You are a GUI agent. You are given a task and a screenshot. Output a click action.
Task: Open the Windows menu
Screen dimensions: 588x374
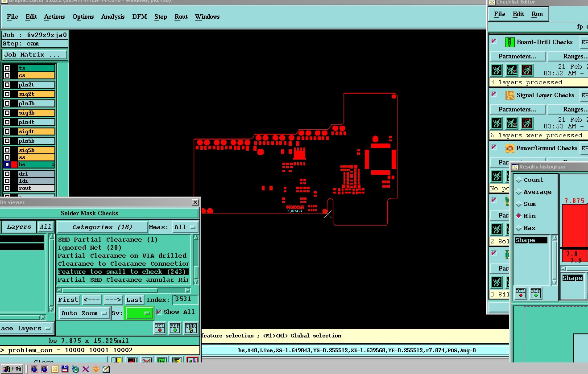click(x=207, y=16)
